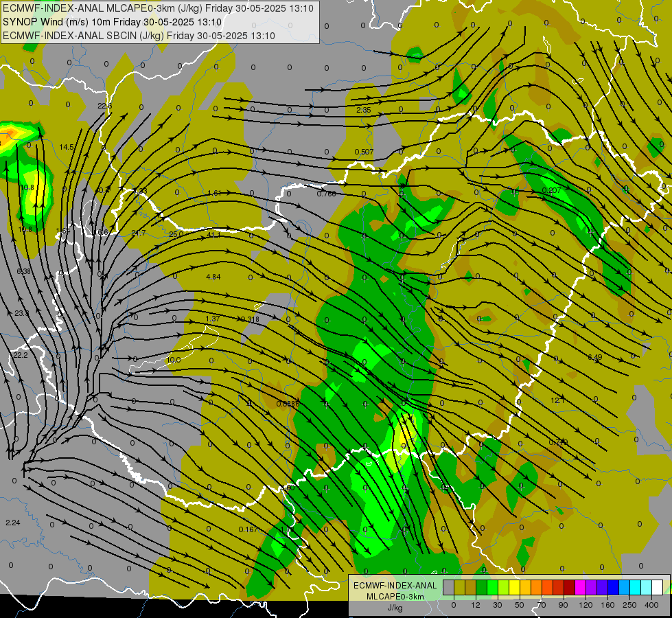Click the map value '14.5'
The width and height of the screenshot is (672, 618).
[67, 147]
